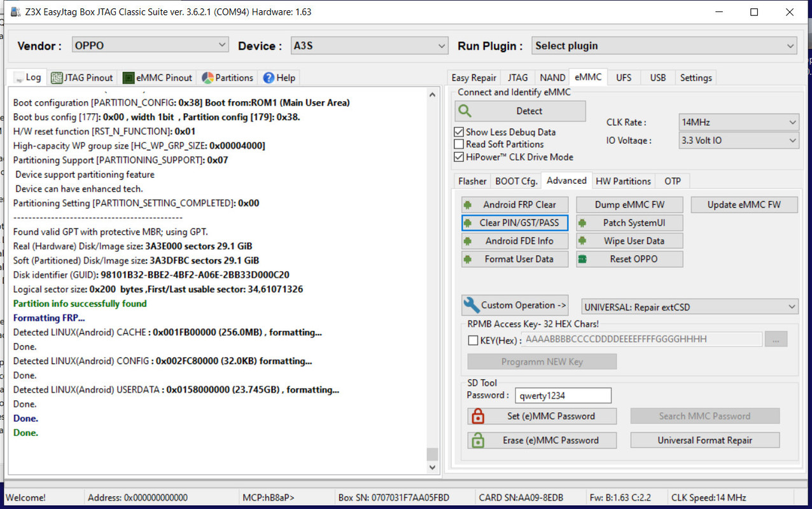Screen dimensions: 812x509
Task: Click the chip icon beside Reset OPPO
Action: (x=582, y=259)
